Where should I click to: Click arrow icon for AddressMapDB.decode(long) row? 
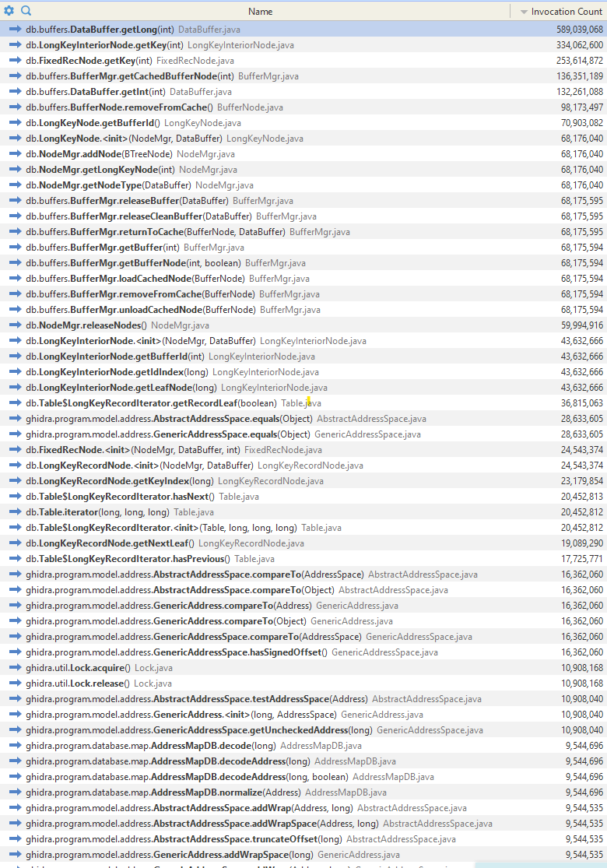coord(16,746)
